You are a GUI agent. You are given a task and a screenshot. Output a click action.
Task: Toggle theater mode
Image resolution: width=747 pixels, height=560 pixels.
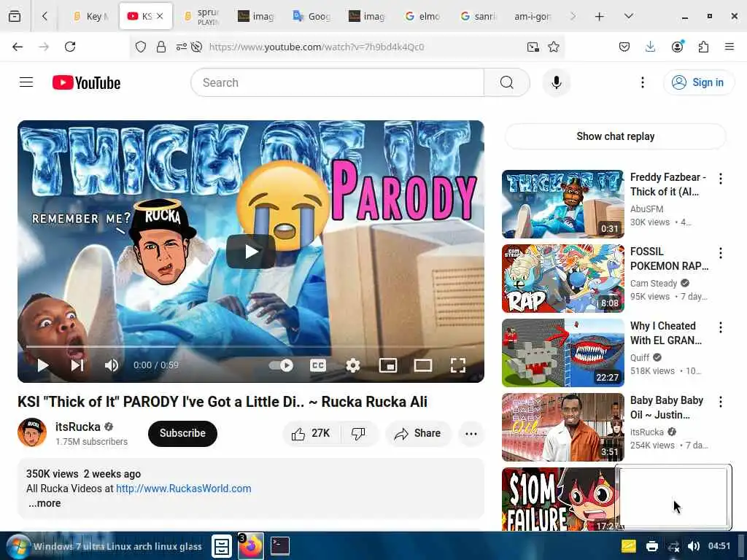[x=422, y=365]
